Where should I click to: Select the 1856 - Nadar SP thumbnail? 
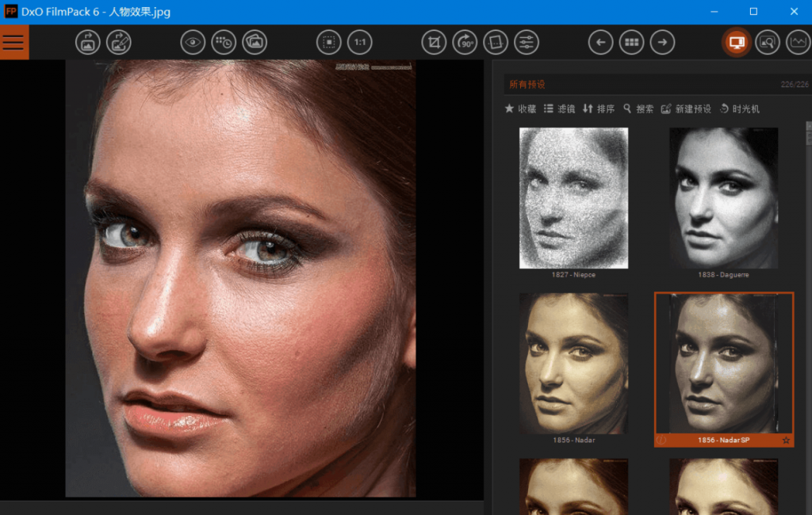point(723,364)
